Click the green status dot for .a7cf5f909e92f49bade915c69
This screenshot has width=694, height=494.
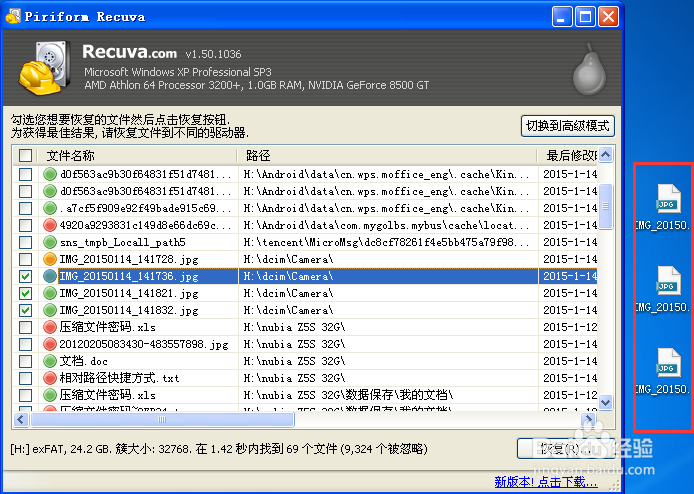(x=50, y=208)
